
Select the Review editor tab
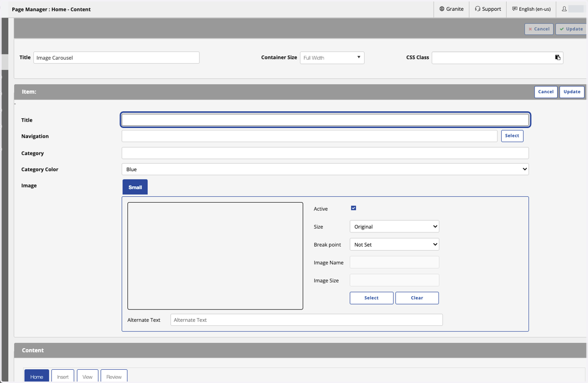coord(114,377)
